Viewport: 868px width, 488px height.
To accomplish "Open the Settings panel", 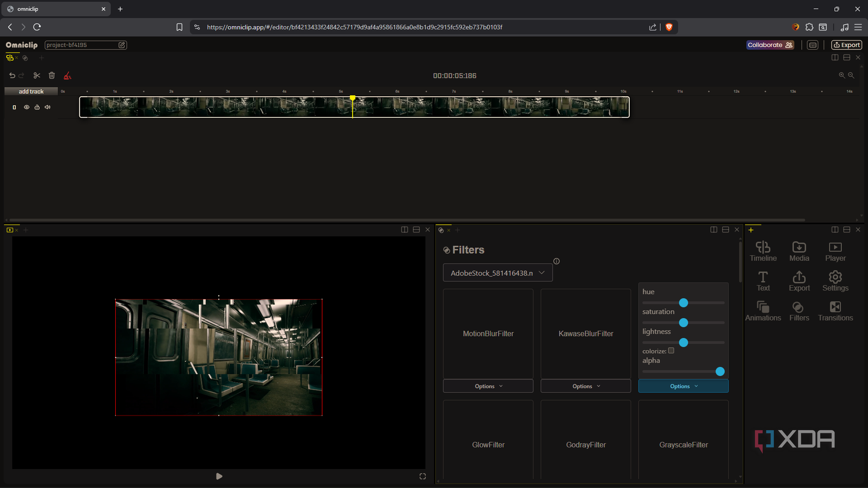I will tap(835, 280).
